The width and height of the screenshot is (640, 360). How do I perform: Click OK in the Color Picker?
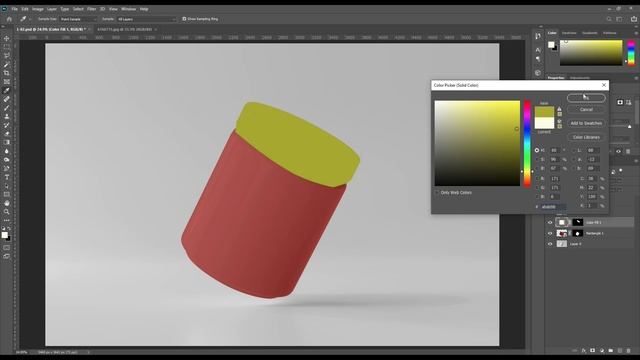coord(586,98)
